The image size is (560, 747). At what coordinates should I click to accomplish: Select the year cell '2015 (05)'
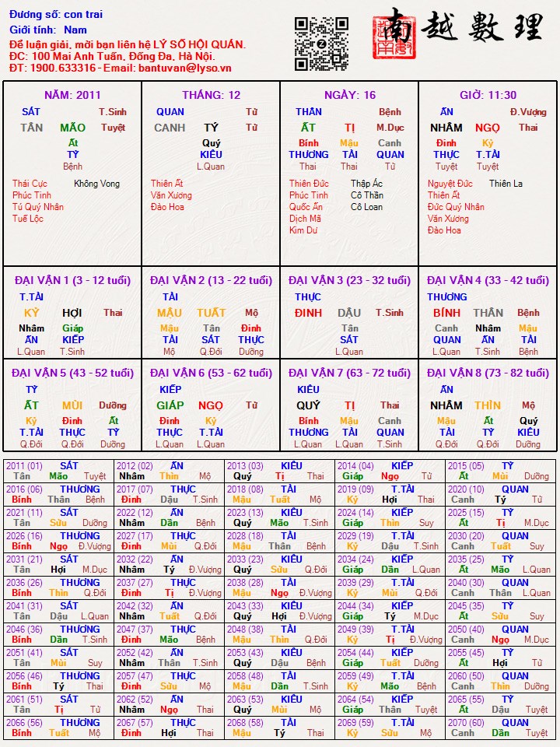500,472
